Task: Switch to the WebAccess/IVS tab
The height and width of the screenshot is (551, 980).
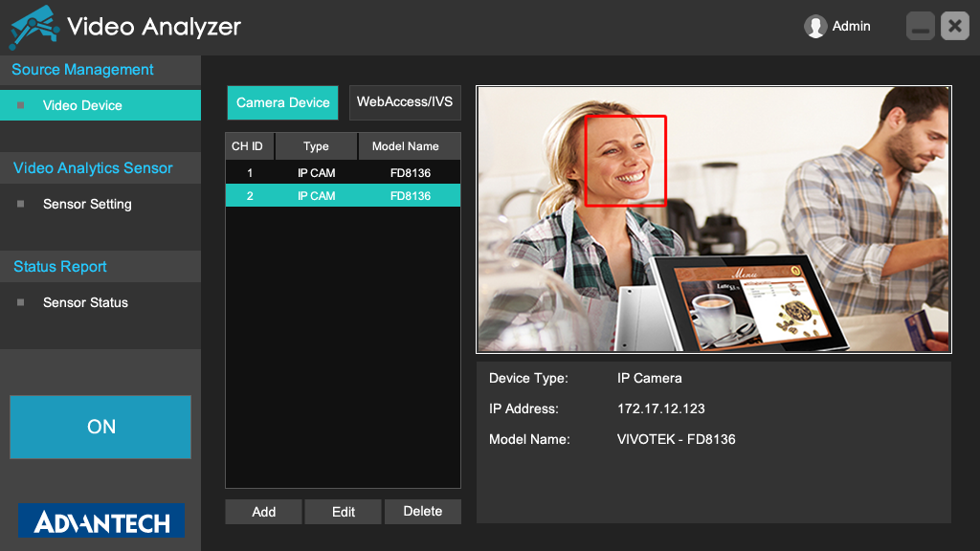Action: click(x=405, y=102)
